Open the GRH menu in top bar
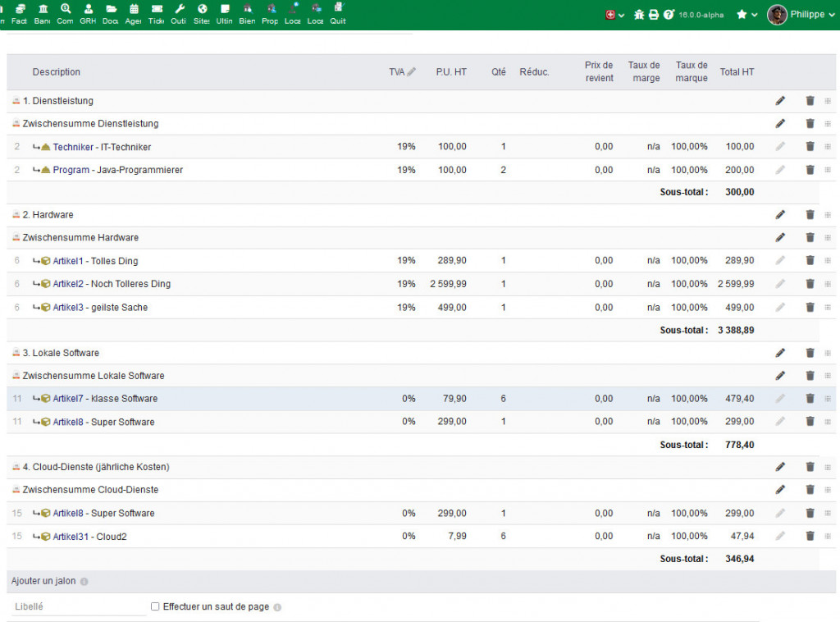The height and width of the screenshot is (622, 840). [88, 14]
